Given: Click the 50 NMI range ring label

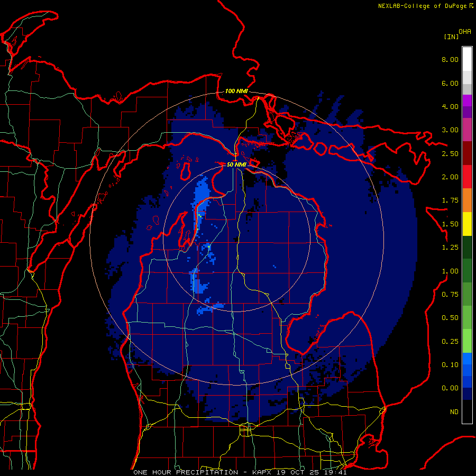Looking at the screenshot, I should (x=236, y=164).
